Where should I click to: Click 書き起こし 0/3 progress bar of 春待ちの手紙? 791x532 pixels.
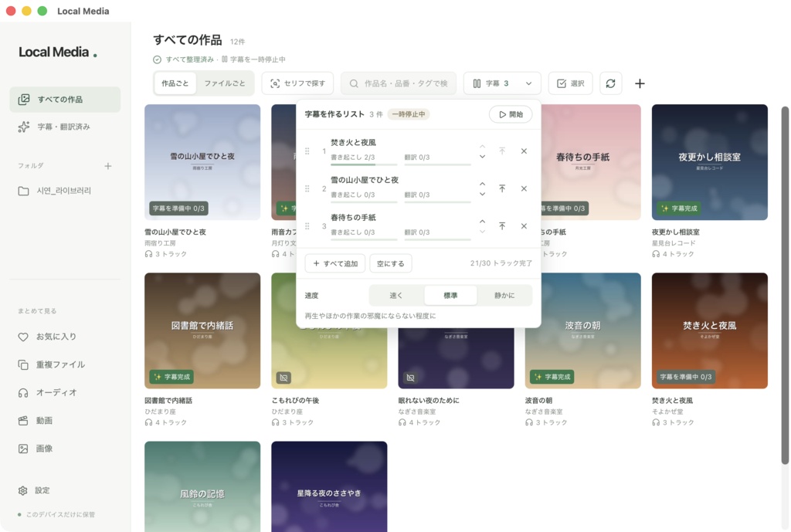364,239
